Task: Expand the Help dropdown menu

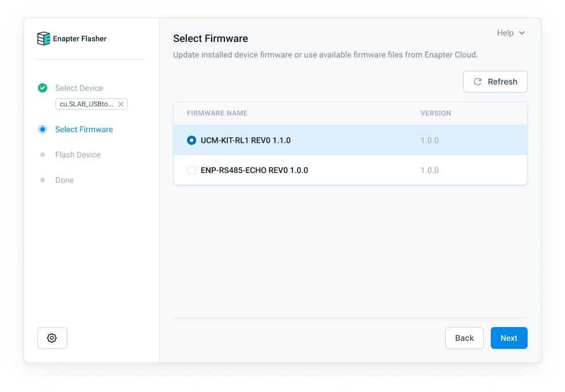Action: click(x=510, y=33)
